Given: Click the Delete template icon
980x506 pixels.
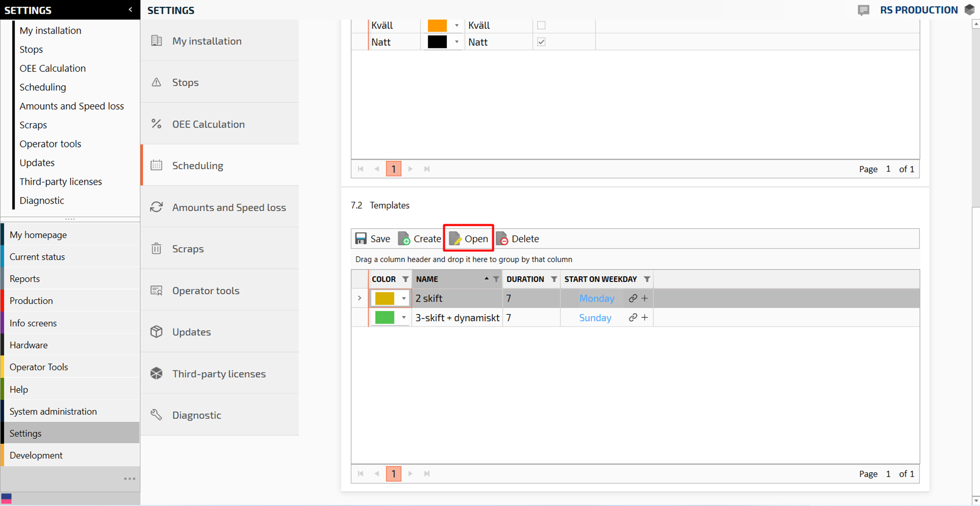Looking at the screenshot, I should pyautogui.click(x=502, y=239).
